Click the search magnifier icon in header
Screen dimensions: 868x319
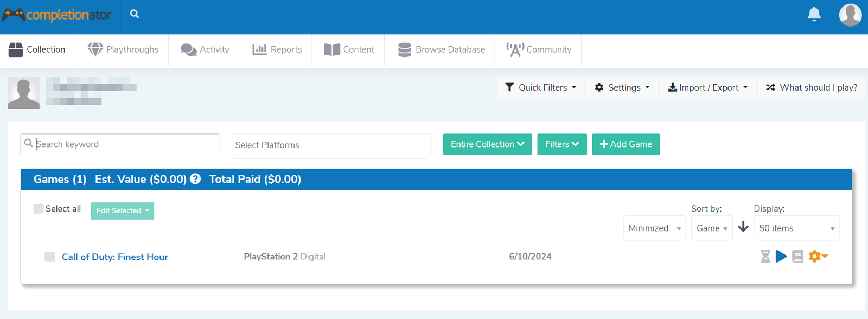(x=135, y=14)
